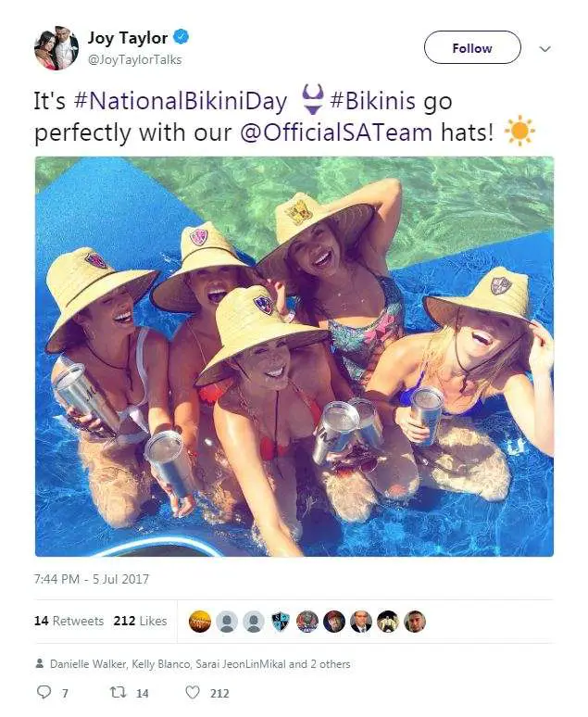
Task: Open the shield logo liker avatar
Action: coord(281,622)
